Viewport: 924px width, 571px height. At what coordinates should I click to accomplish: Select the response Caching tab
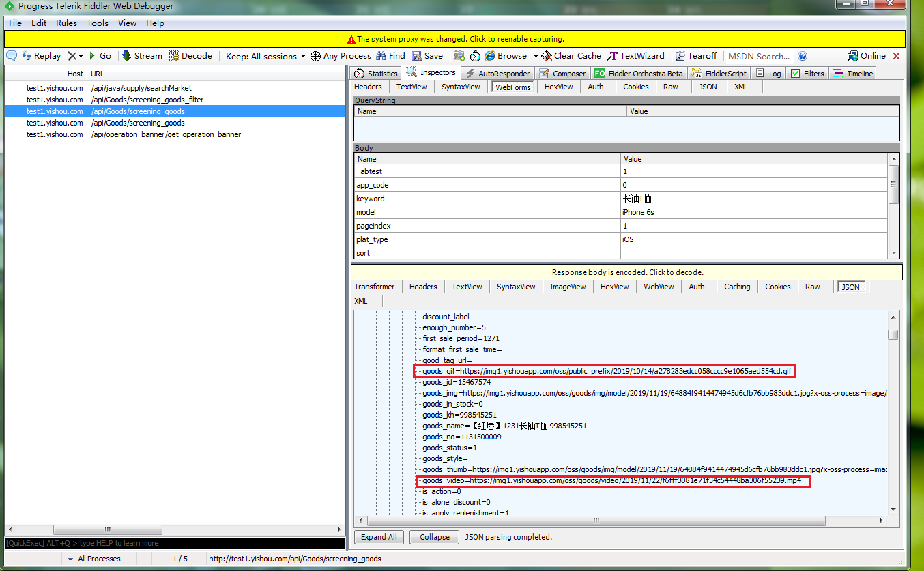(737, 287)
